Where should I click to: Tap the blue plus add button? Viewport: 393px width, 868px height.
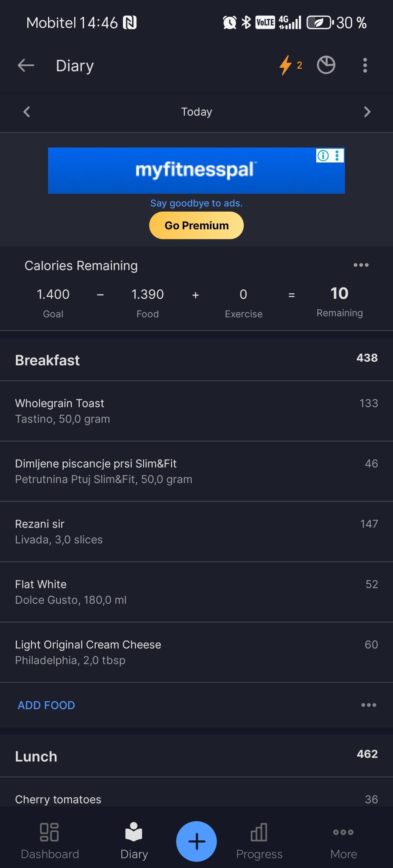(196, 841)
